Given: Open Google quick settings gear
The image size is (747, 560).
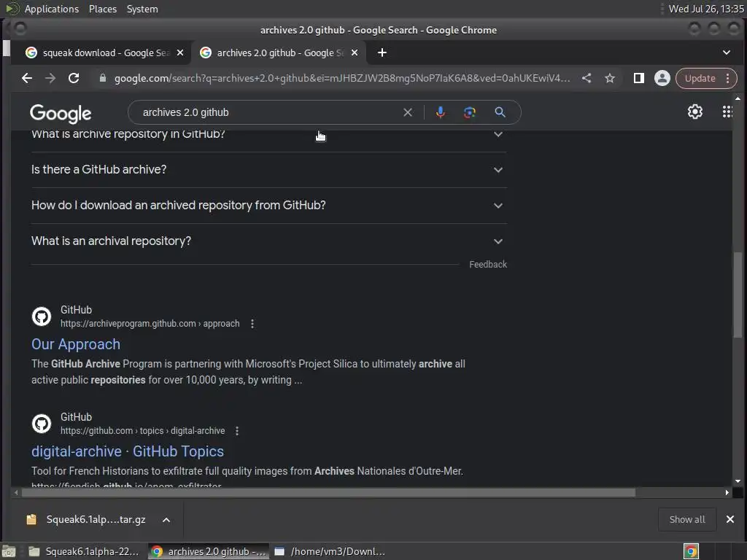Looking at the screenshot, I should point(695,112).
